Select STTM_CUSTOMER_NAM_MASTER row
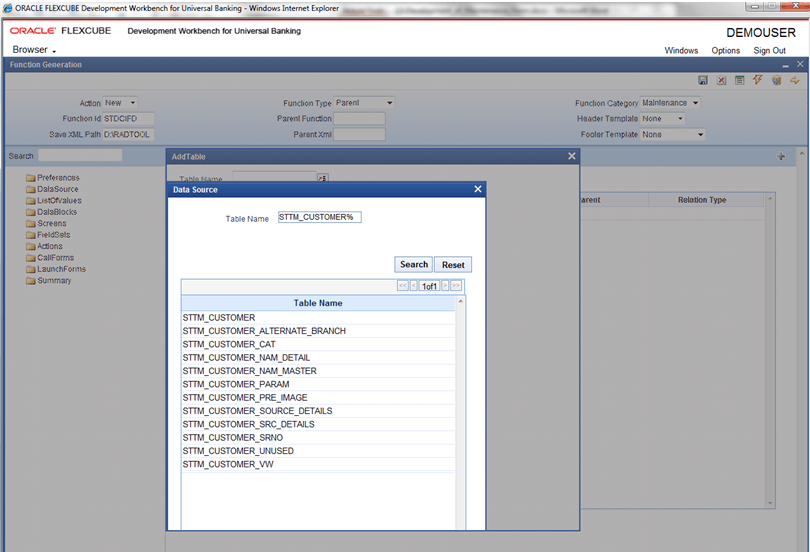Screen dimensions: 810x552 [x=318, y=371]
